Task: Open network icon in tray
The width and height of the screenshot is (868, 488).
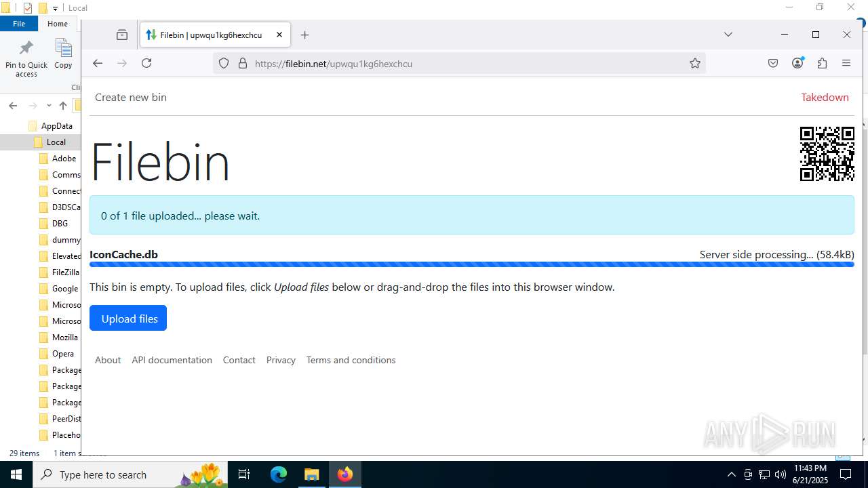Action: coord(764,474)
